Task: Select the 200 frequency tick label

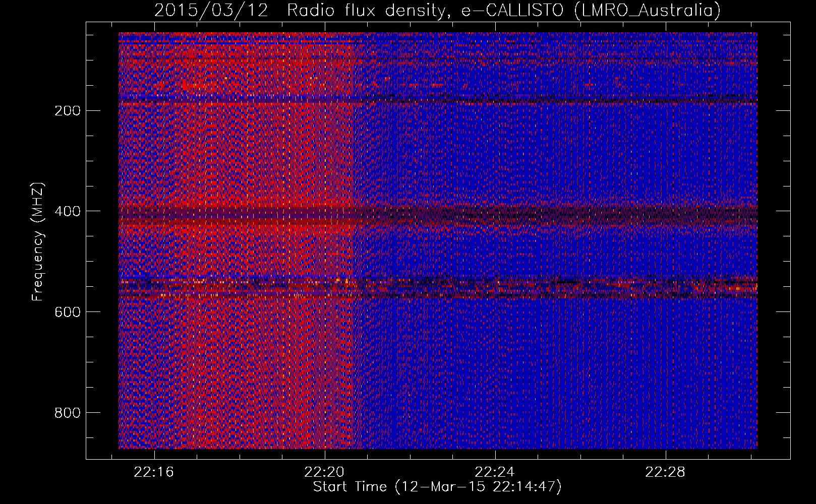Action: (x=67, y=110)
